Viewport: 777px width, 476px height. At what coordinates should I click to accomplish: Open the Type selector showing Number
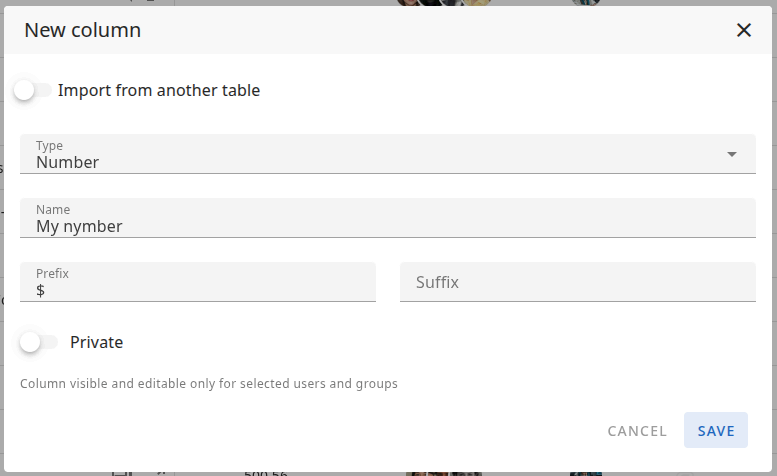pos(387,154)
